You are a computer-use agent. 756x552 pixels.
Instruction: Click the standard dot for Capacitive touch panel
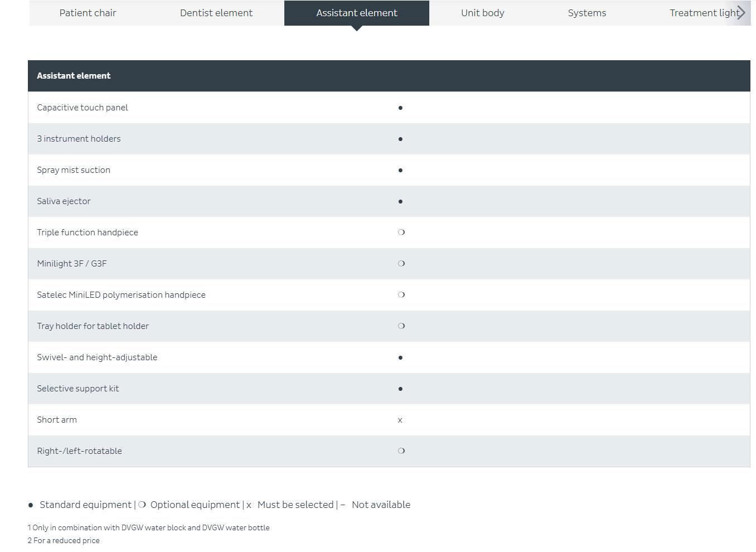click(400, 108)
